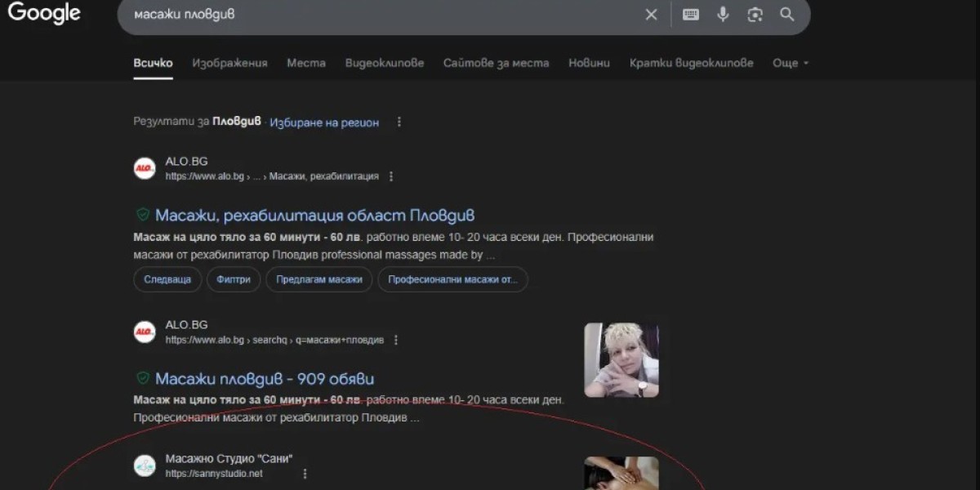This screenshot has height=490, width=980.
Task: Open the massage thumbnail of the Сани result
Action: pos(621,474)
